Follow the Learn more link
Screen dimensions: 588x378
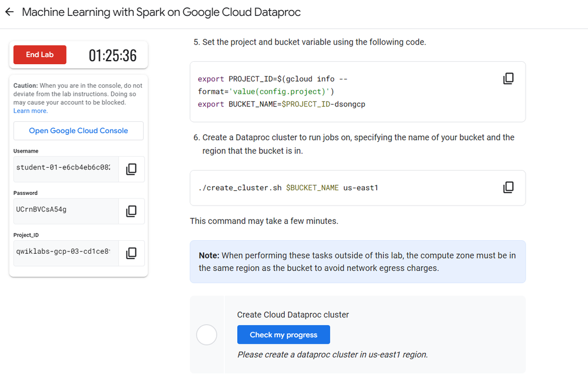click(x=31, y=111)
